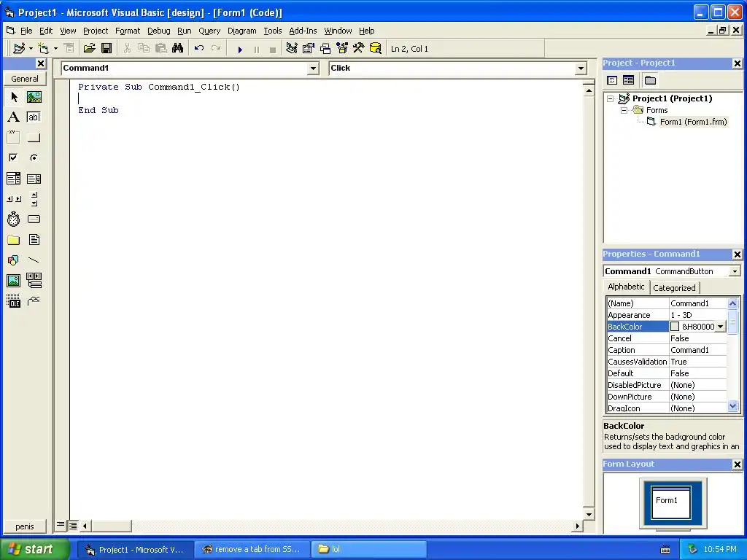
Task: Switch to Full Module View button
Action: click(73, 525)
